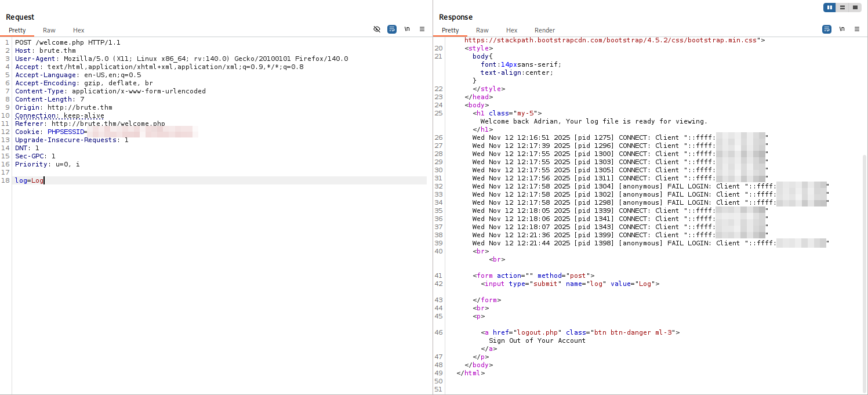
Task: Show non-printable characters in Request panel
Action: pyautogui.click(x=407, y=29)
